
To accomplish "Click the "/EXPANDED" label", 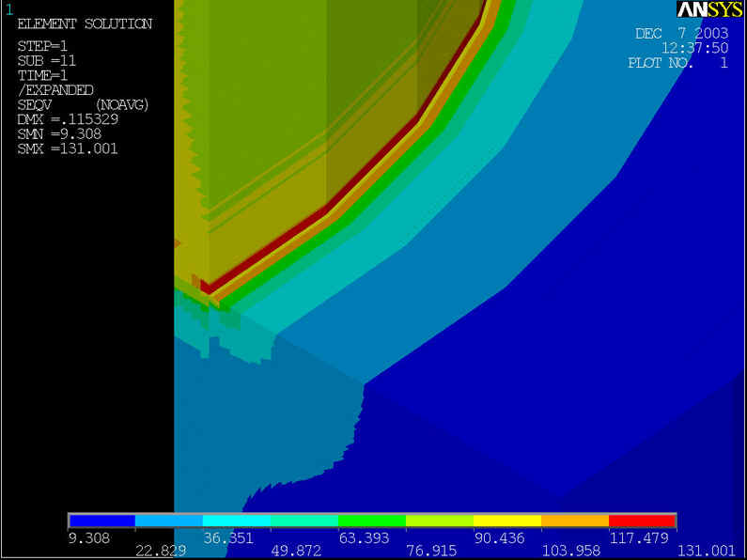I will 55,90.
